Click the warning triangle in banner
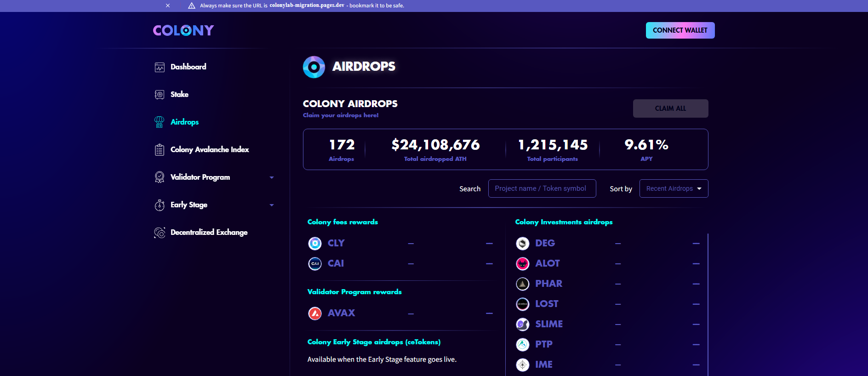Viewport: 868px width, 376px height. (x=192, y=6)
